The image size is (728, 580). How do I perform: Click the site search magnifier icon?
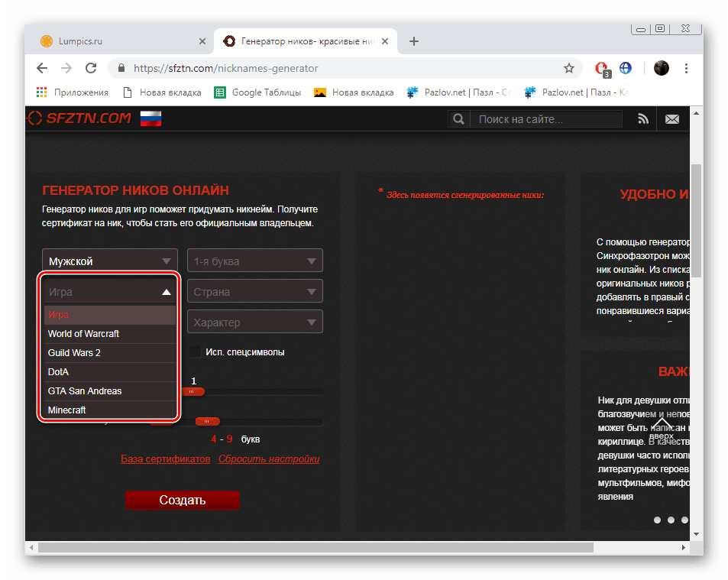[x=458, y=119]
